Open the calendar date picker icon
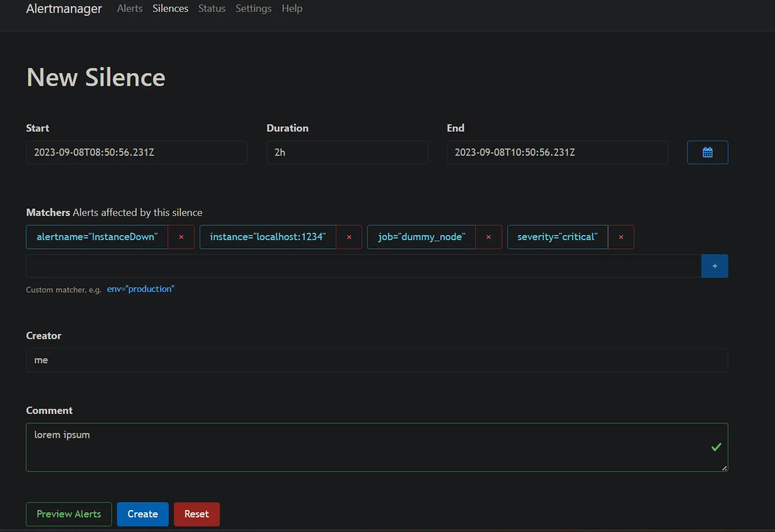This screenshot has height=532, width=775. point(708,152)
